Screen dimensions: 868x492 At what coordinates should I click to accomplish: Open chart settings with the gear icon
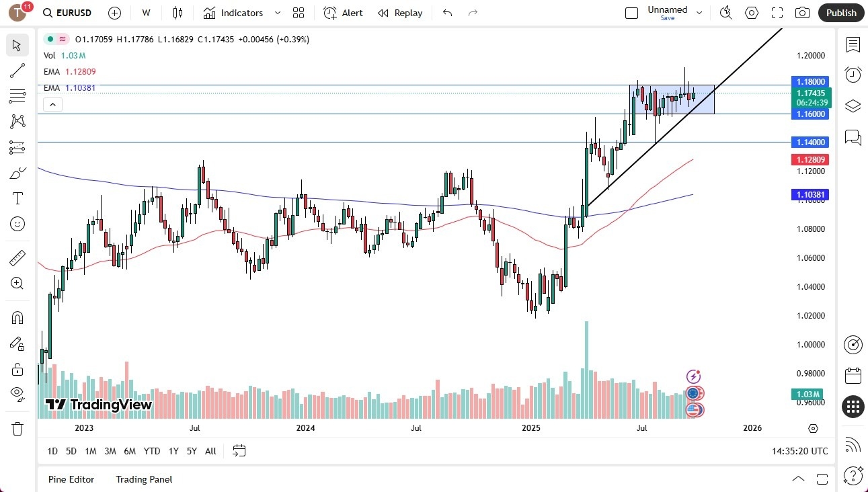[x=751, y=12]
